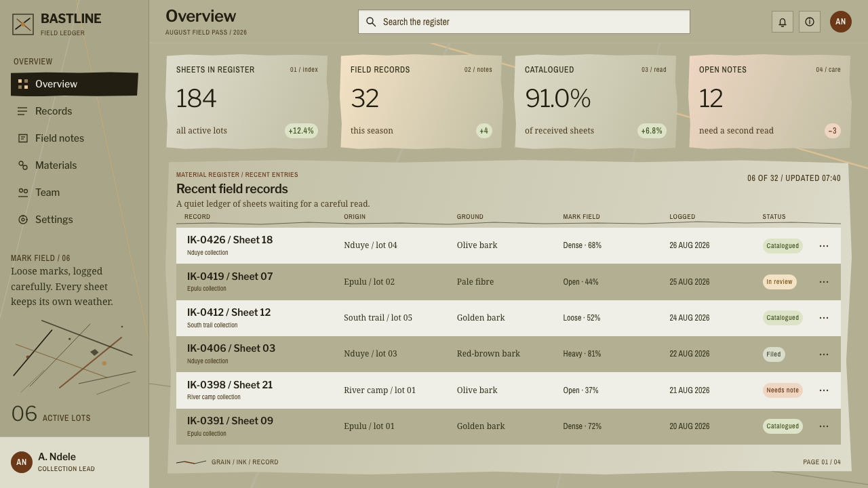Open the info circle icon
868x488 pixels.
point(810,22)
